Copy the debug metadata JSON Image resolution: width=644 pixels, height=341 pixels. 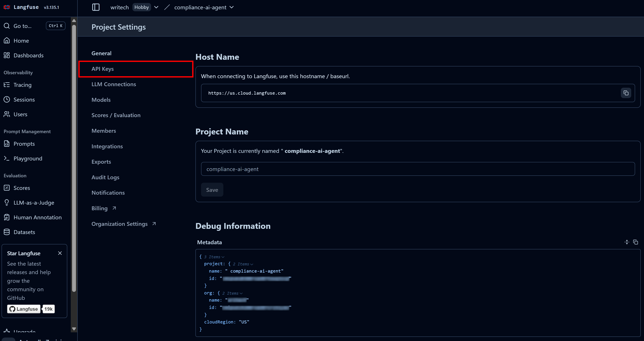coord(636,242)
